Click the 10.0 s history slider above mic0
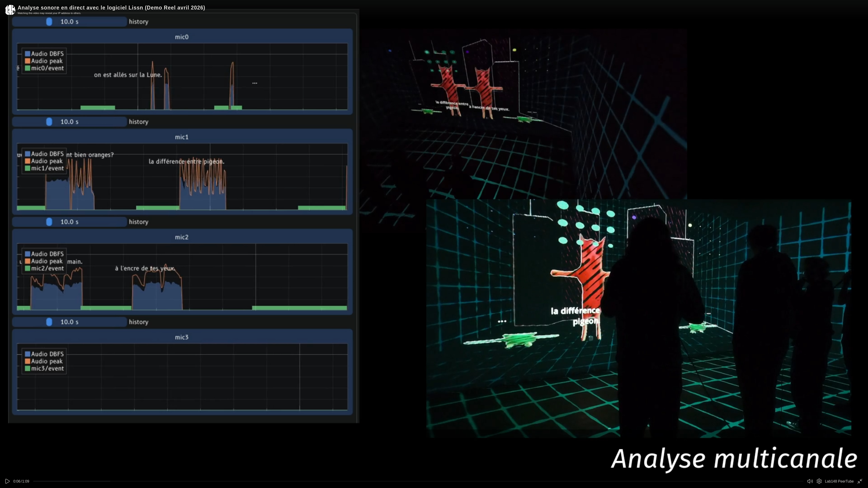 pyautogui.click(x=69, y=21)
